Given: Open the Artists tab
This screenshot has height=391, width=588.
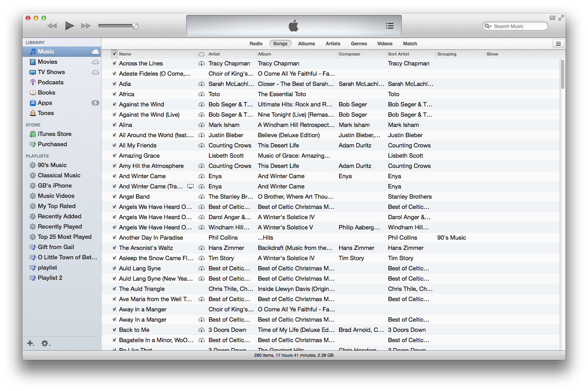Looking at the screenshot, I should (333, 44).
